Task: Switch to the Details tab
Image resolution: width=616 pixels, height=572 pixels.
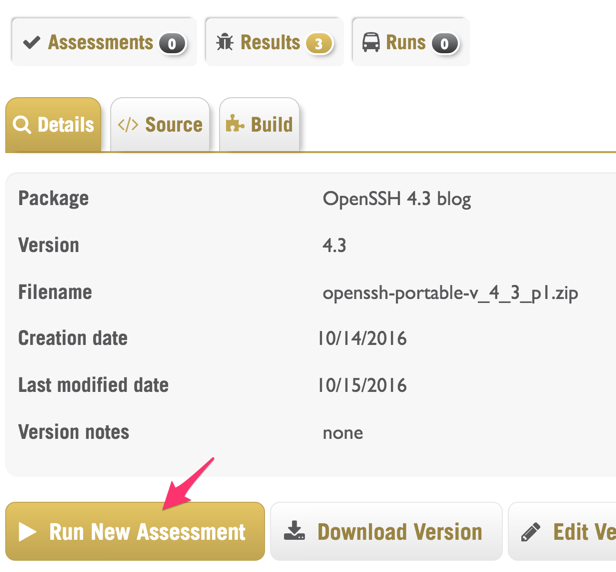Action: pyautogui.click(x=53, y=125)
